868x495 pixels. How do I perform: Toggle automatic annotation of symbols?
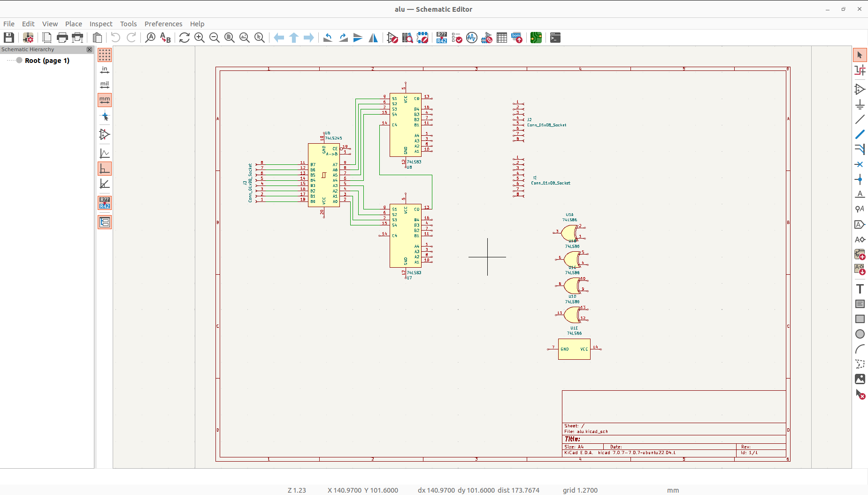click(x=105, y=203)
